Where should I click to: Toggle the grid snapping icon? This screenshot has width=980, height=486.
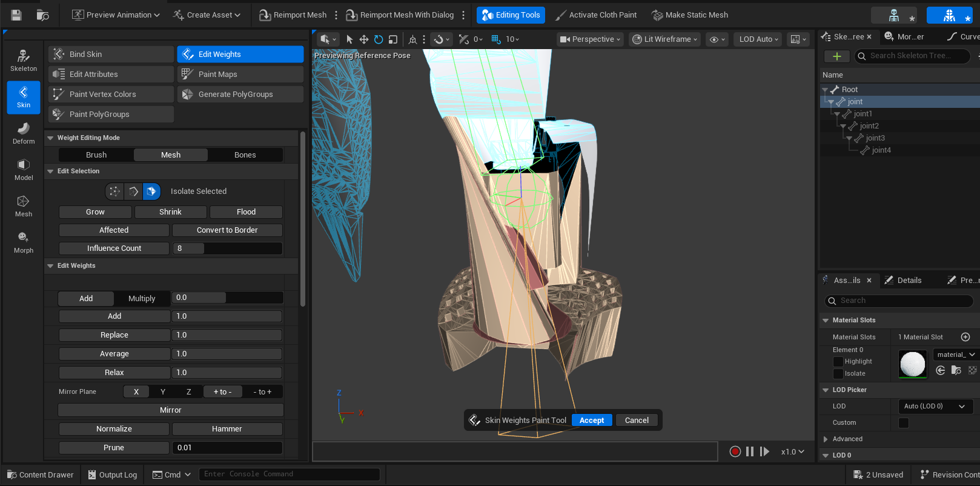tap(496, 39)
